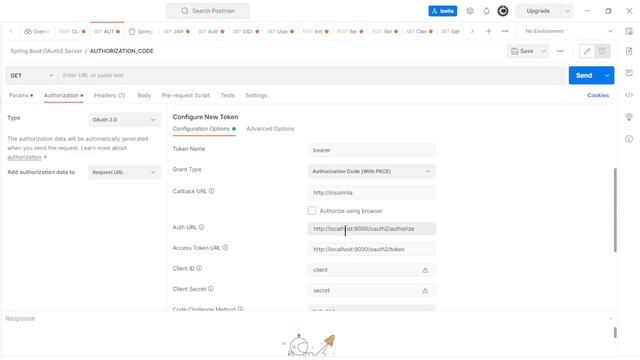The width and height of the screenshot is (640, 360).
Task: Open tab options three-dot menu
Action: point(505,31)
